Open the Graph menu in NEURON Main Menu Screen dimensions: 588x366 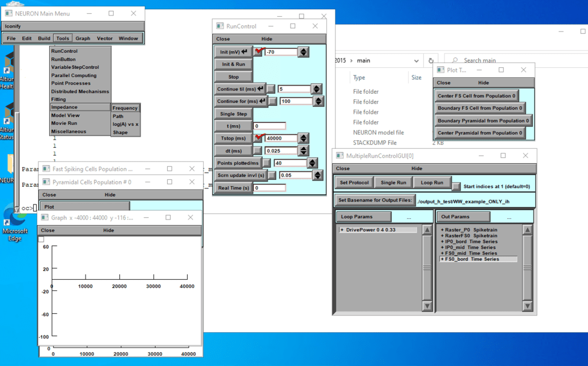[x=83, y=38]
